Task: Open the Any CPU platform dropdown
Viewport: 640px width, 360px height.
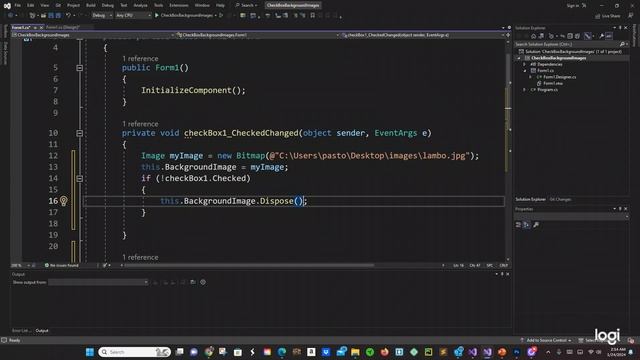Action: pos(133,16)
